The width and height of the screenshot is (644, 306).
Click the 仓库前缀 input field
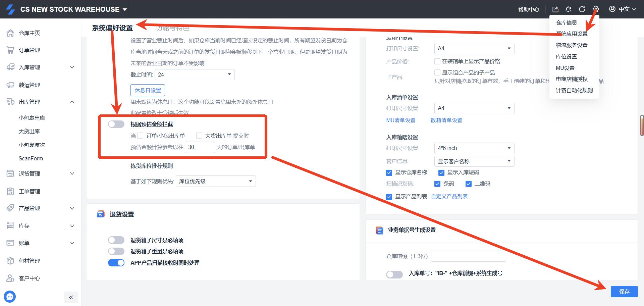pos(468,256)
